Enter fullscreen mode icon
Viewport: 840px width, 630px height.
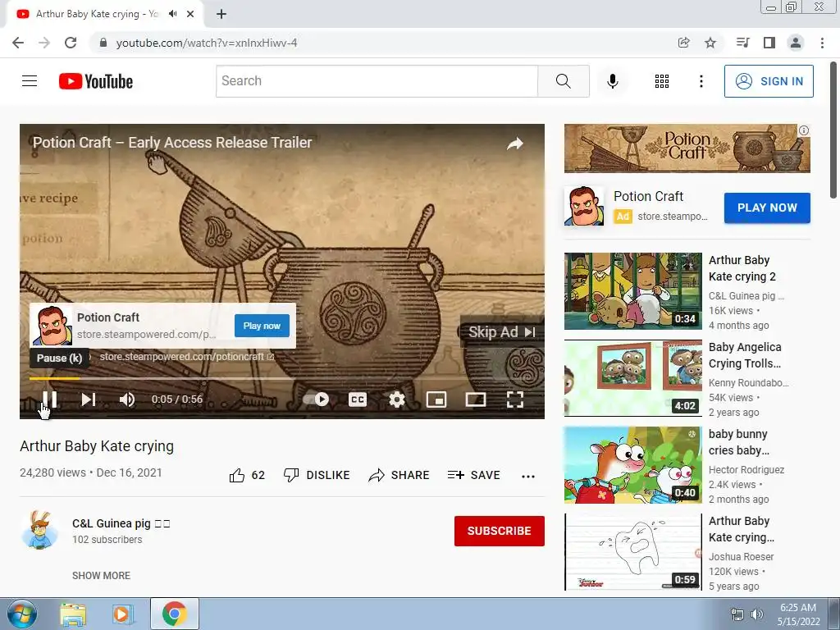(515, 399)
